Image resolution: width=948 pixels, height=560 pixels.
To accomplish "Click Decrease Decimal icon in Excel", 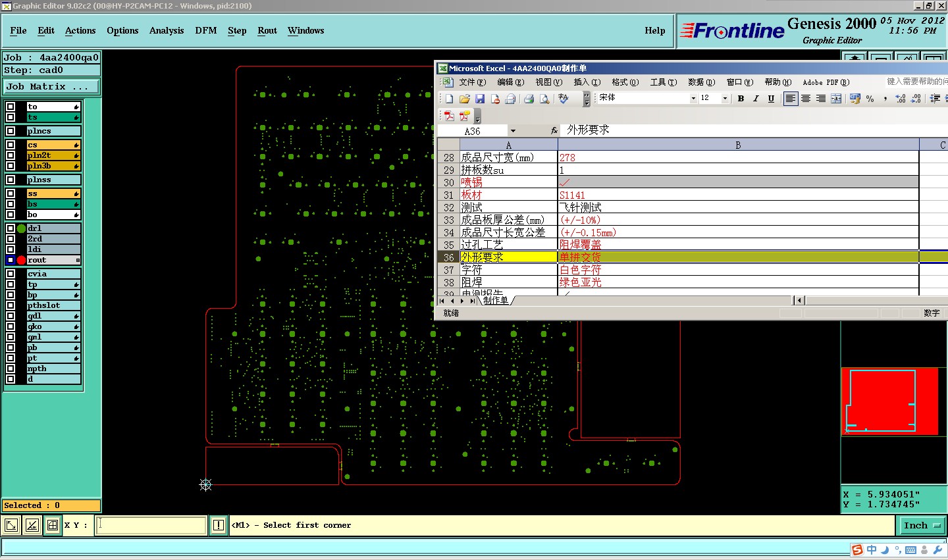I will click(916, 99).
